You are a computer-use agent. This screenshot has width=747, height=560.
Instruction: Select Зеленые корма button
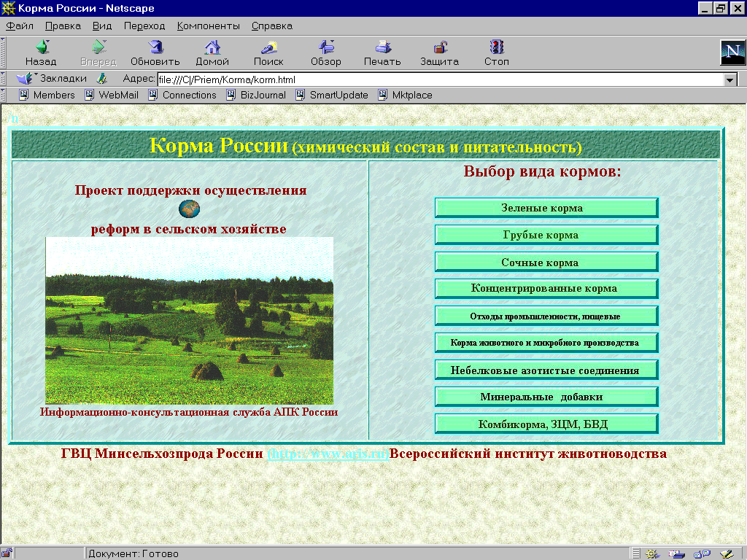point(546,208)
